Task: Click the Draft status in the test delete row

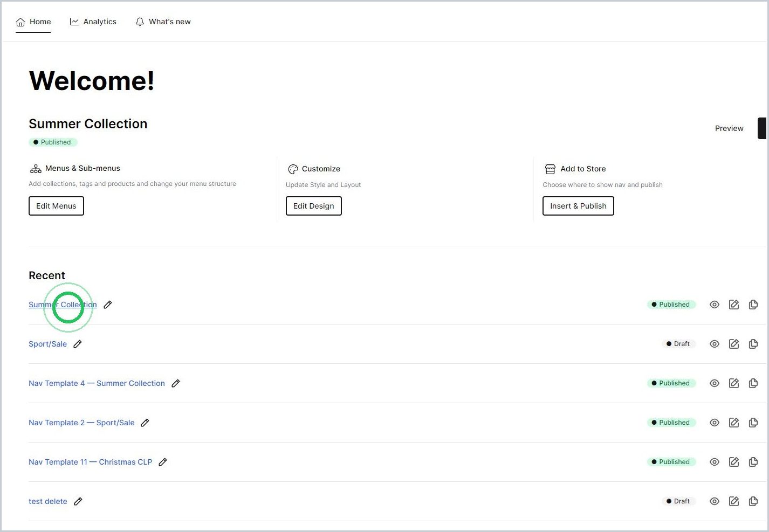Action: click(x=678, y=501)
